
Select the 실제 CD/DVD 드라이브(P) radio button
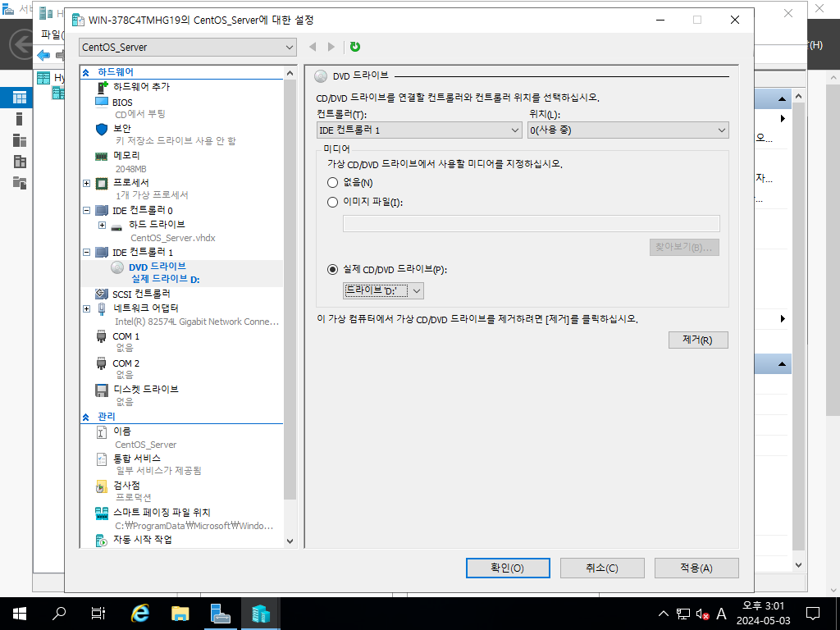coord(333,269)
